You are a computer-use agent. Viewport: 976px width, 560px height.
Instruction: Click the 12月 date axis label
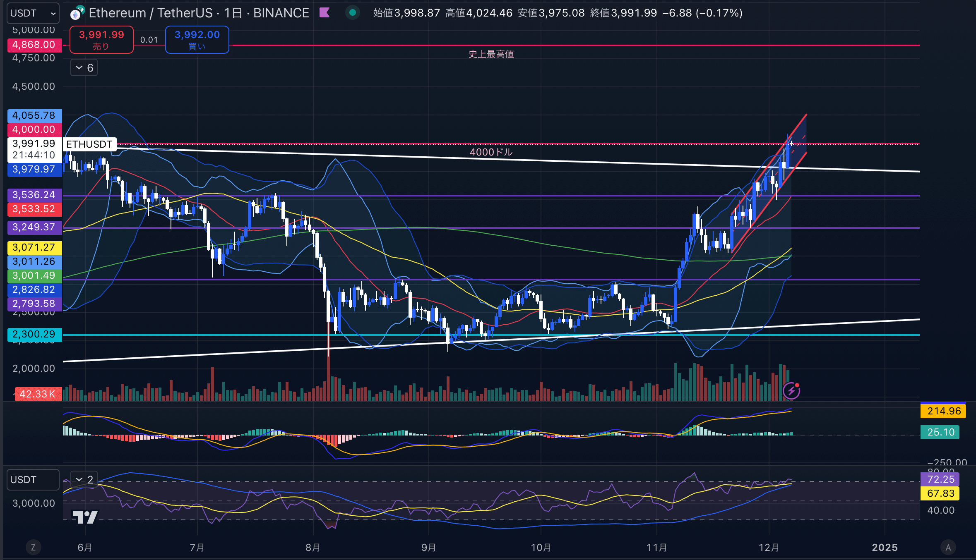point(769,548)
